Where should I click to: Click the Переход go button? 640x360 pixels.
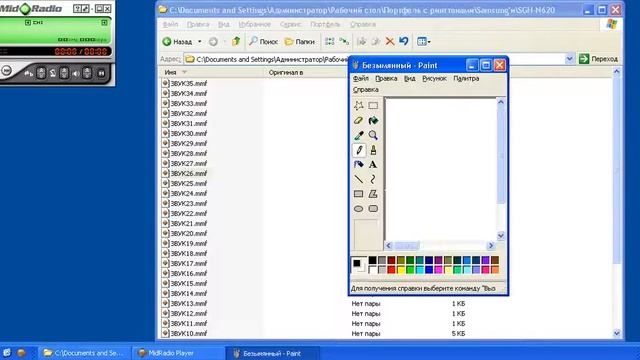598,59
